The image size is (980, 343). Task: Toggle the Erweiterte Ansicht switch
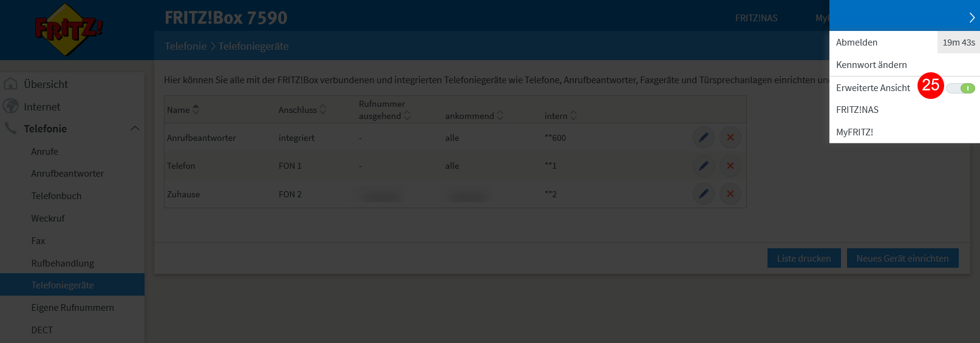[x=961, y=88]
